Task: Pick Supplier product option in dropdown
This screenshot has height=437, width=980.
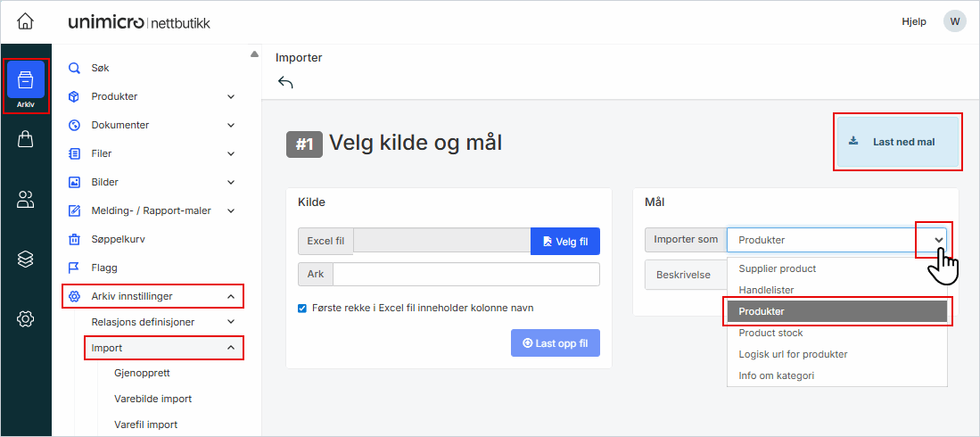Action: click(x=777, y=268)
